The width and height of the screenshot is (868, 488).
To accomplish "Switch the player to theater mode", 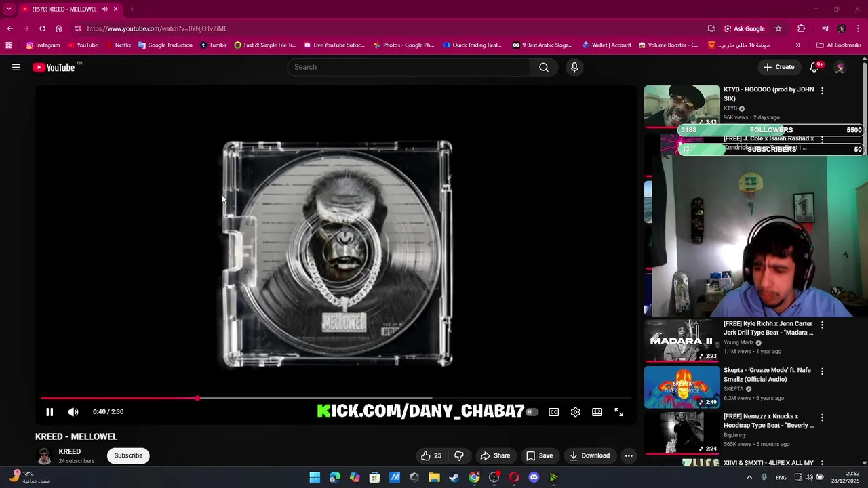I will 597,412.
